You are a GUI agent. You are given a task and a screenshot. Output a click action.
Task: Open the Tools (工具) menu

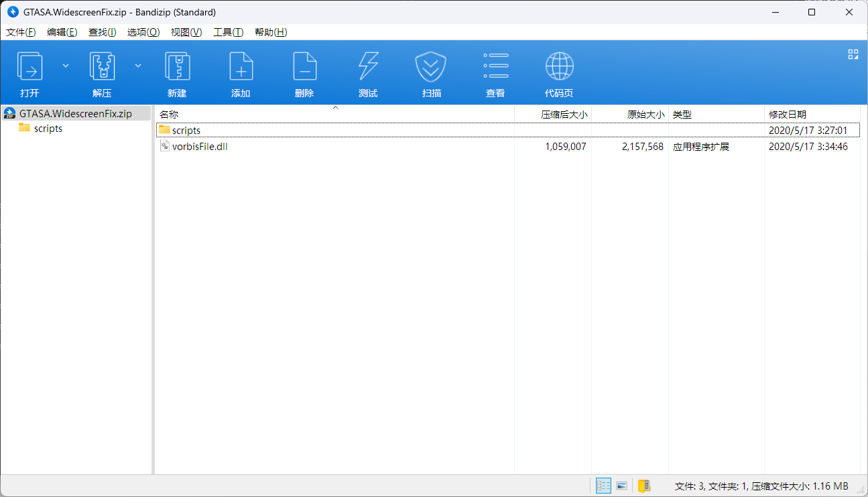(228, 32)
